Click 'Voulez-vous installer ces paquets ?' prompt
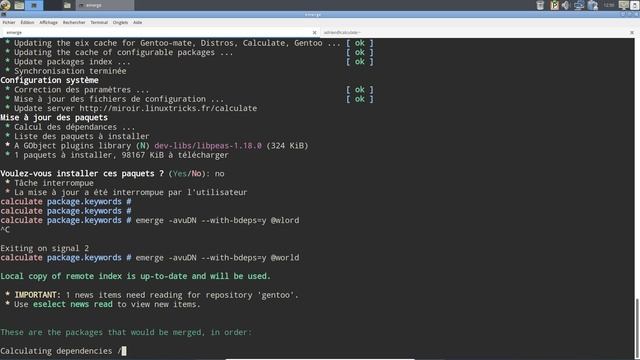640x360 pixels. (82, 173)
